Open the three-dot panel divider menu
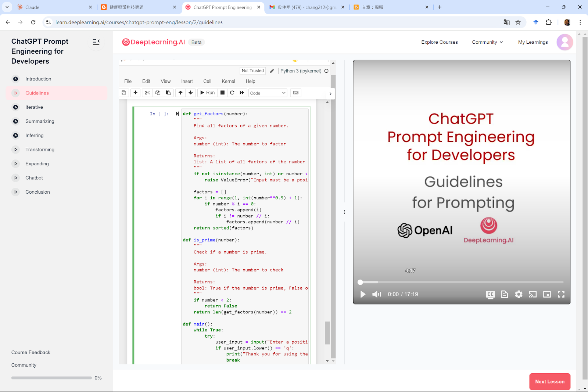Viewport: 588px width, 392px height. (x=344, y=212)
